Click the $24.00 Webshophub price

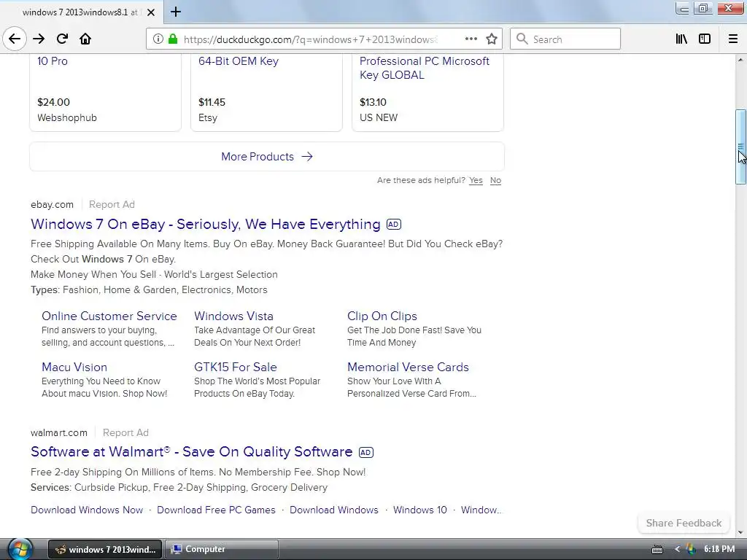click(x=53, y=102)
